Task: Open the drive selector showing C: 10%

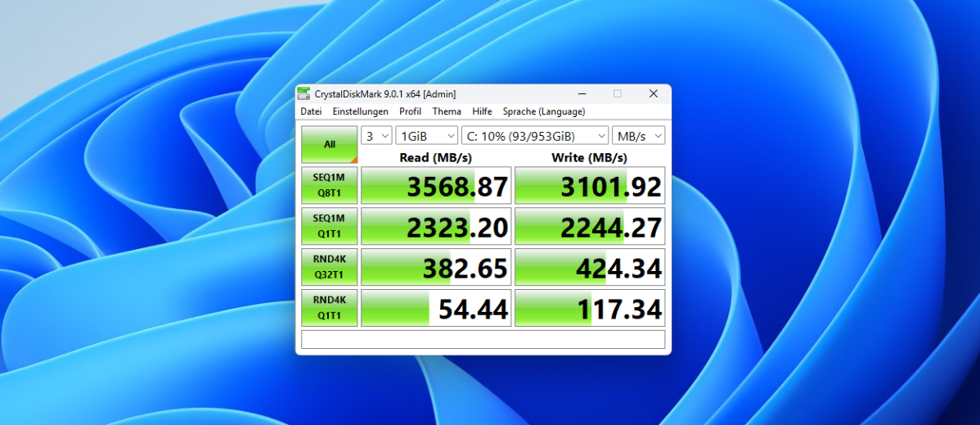Action: coord(535,136)
